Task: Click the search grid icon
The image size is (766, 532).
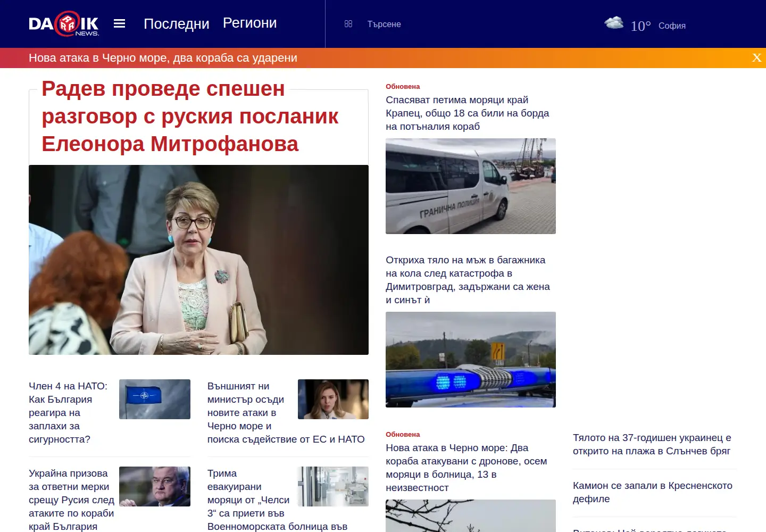Action: click(348, 24)
